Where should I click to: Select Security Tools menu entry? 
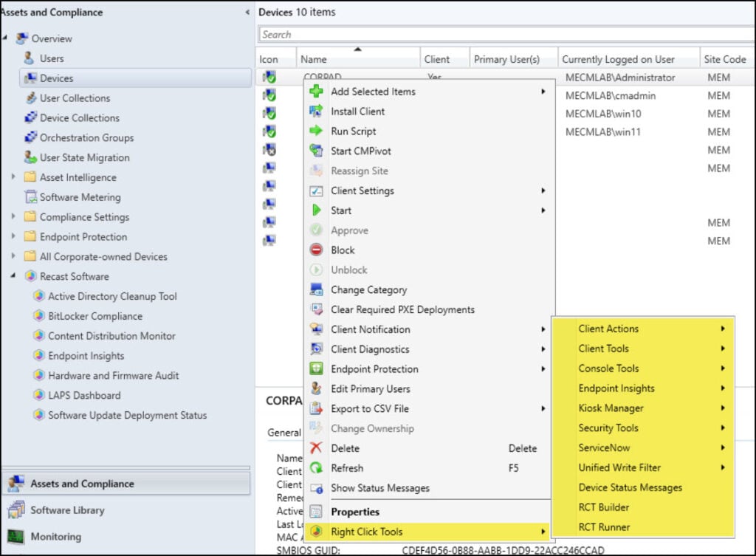pyautogui.click(x=643, y=428)
